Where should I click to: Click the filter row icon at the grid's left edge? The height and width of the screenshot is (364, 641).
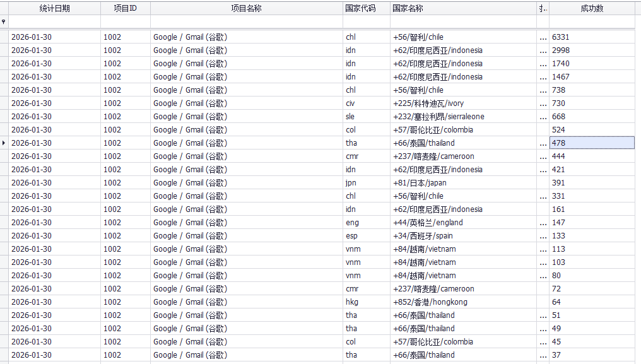coord(4,21)
